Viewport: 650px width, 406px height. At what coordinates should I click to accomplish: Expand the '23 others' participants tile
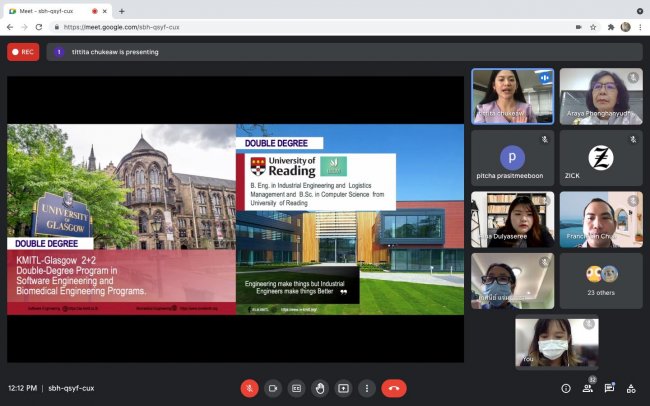(600, 280)
